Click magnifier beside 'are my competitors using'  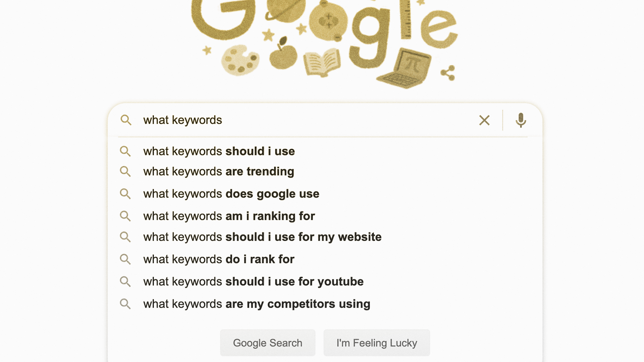coord(125,304)
